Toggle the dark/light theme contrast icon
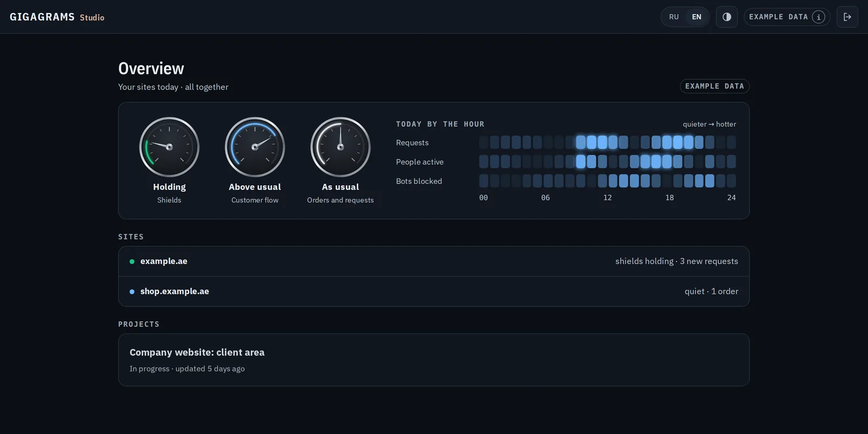 click(727, 17)
